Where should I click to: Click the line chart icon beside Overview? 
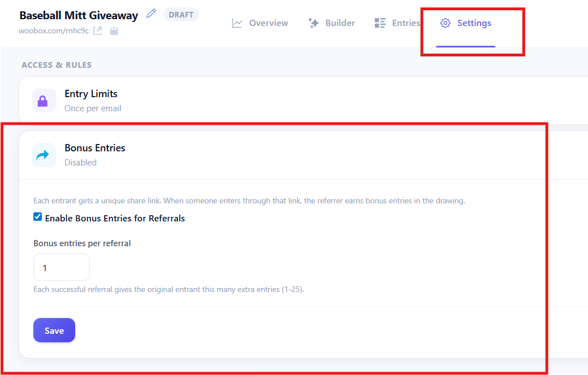(237, 23)
